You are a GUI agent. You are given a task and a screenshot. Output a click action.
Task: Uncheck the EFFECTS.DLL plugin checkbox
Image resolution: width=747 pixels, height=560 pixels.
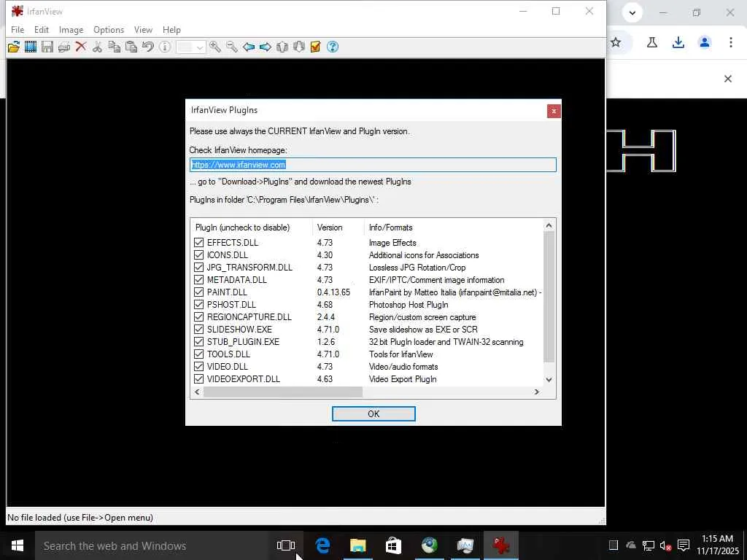pyautogui.click(x=198, y=242)
